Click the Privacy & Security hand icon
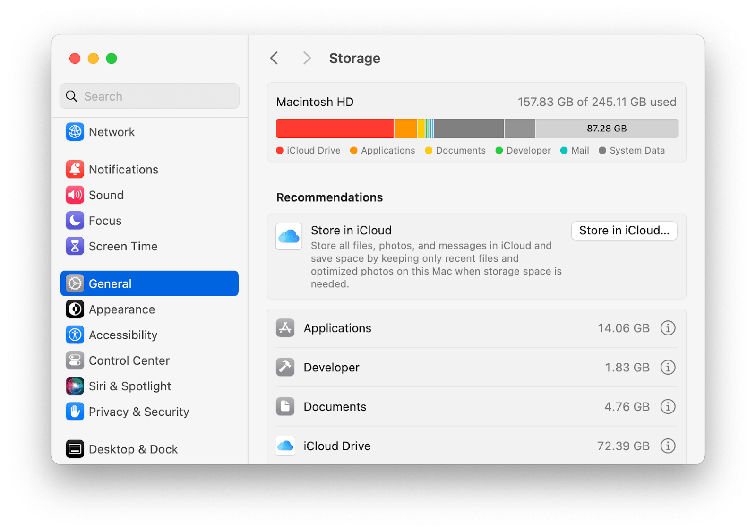Viewport: 756px width, 532px height. tap(75, 412)
